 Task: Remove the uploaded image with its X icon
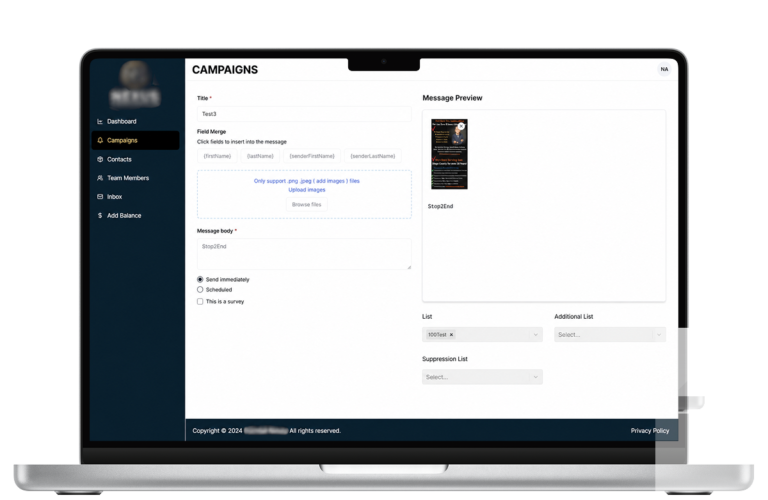coord(461,126)
